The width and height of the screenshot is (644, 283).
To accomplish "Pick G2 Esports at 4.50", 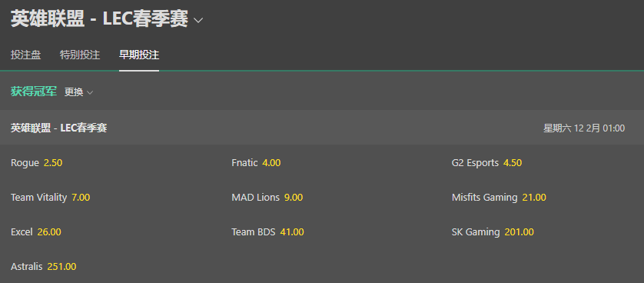I will coord(486,163).
